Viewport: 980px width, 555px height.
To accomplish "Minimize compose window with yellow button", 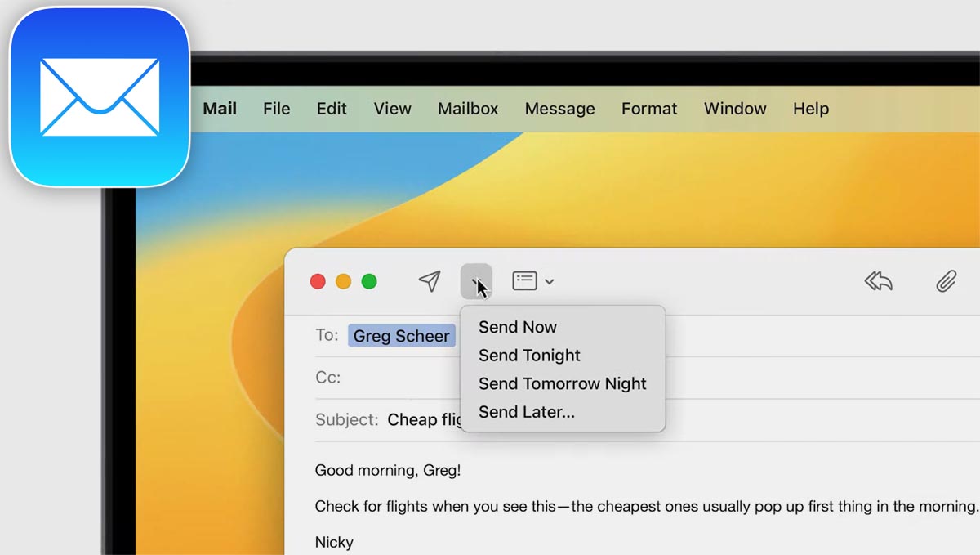I will (x=344, y=282).
